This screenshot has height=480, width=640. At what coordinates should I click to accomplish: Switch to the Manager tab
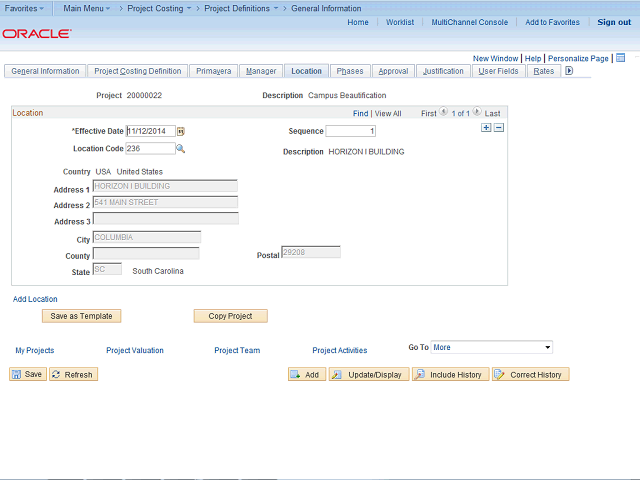pos(261,71)
